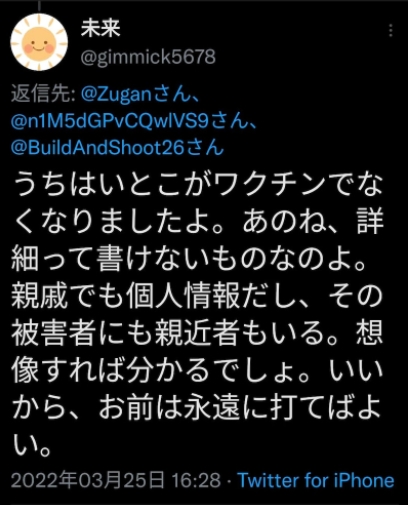Click the smiling sun profile avatar

coord(39,42)
